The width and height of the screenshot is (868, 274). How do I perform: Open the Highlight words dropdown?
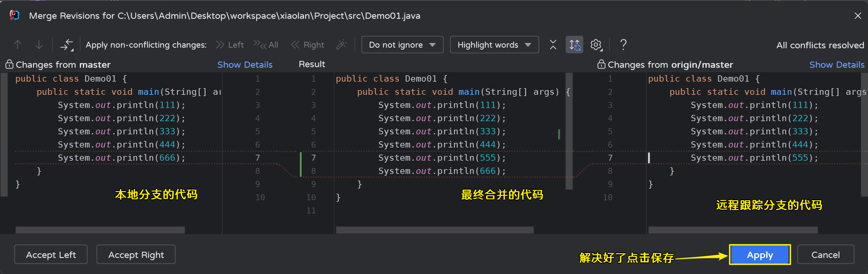tap(494, 45)
